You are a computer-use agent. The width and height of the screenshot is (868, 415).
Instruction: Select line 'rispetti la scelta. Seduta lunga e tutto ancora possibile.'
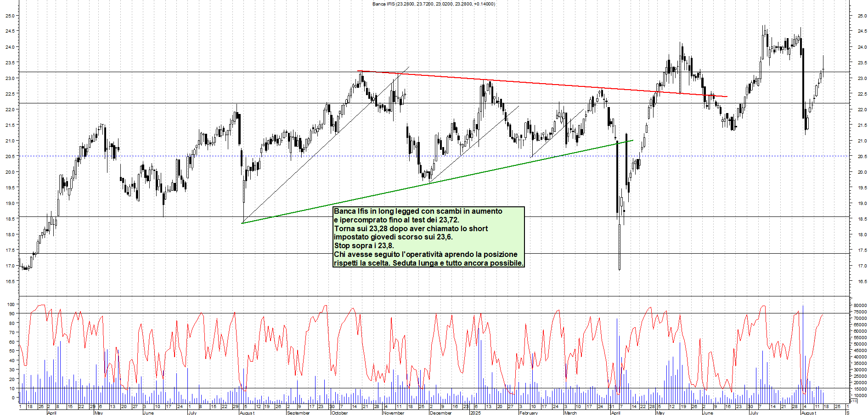(428, 263)
